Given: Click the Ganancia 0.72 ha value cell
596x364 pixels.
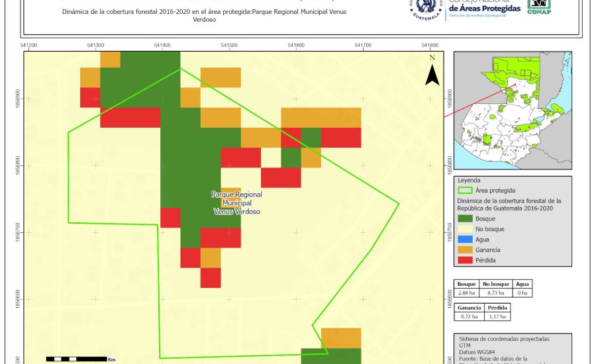Looking at the screenshot, I should coord(470,317).
